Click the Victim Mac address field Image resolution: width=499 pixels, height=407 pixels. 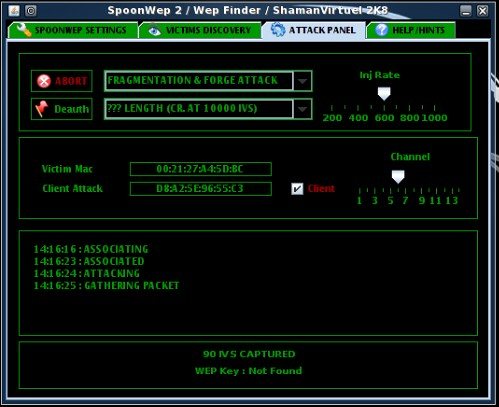[x=201, y=169]
